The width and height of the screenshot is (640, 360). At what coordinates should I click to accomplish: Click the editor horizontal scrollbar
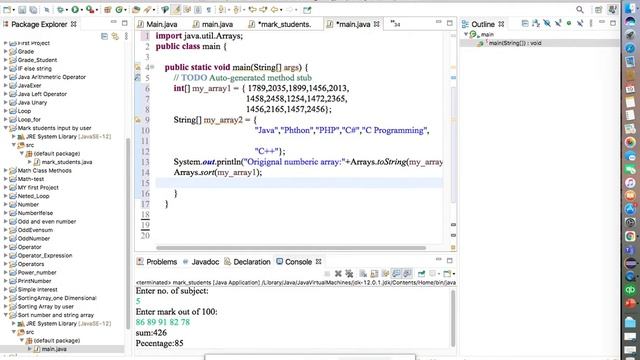(291, 247)
